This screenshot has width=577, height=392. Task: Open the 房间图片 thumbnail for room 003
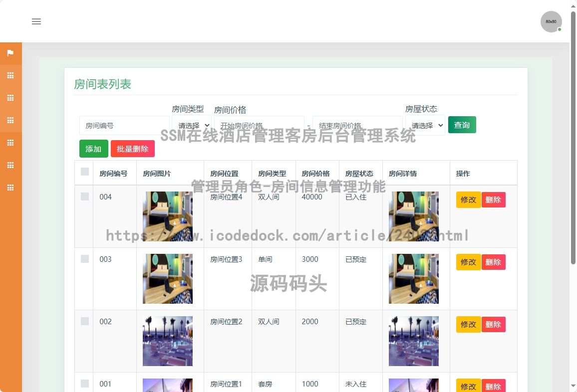pyautogui.click(x=167, y=279)
